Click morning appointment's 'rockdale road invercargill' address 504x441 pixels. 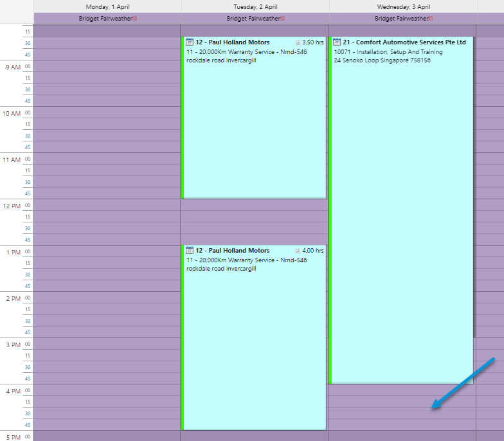click(x=221, y=60)
